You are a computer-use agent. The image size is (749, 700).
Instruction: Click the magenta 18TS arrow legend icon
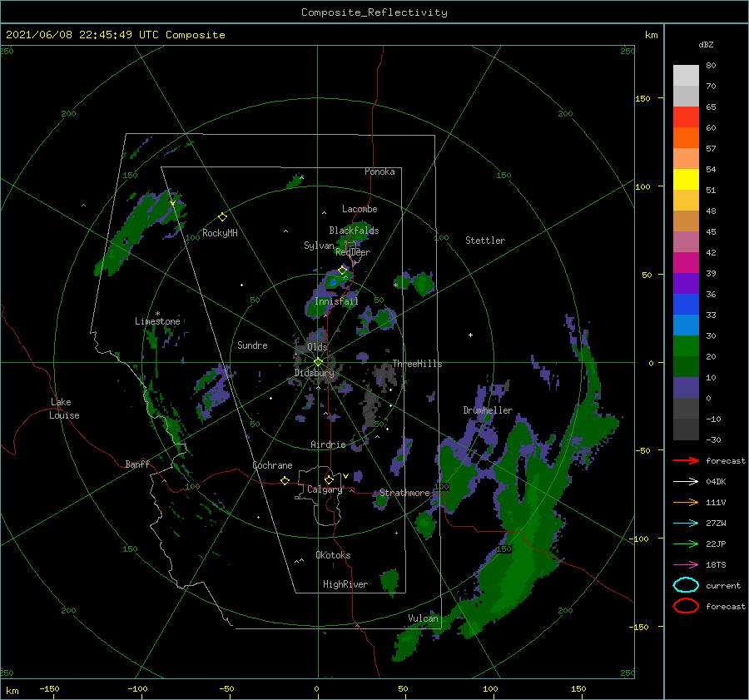pyautogui.click(x=686, y=565)
